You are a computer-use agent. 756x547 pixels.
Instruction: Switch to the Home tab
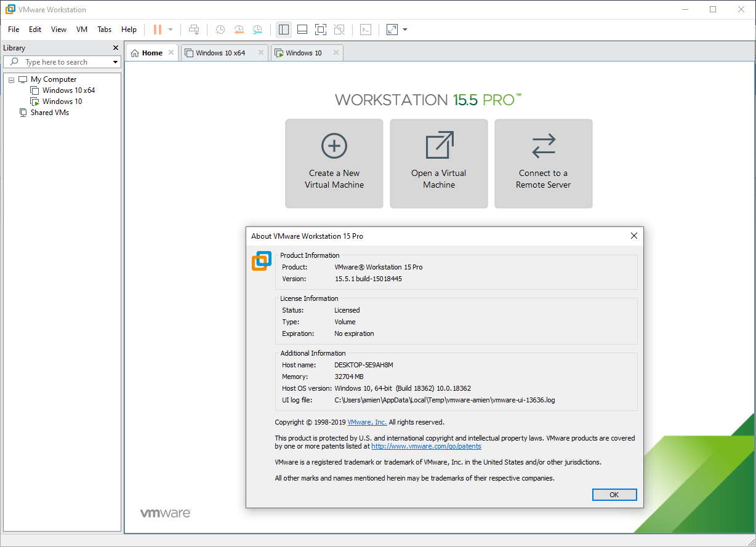pyautogui.click(x=152, y=53)
